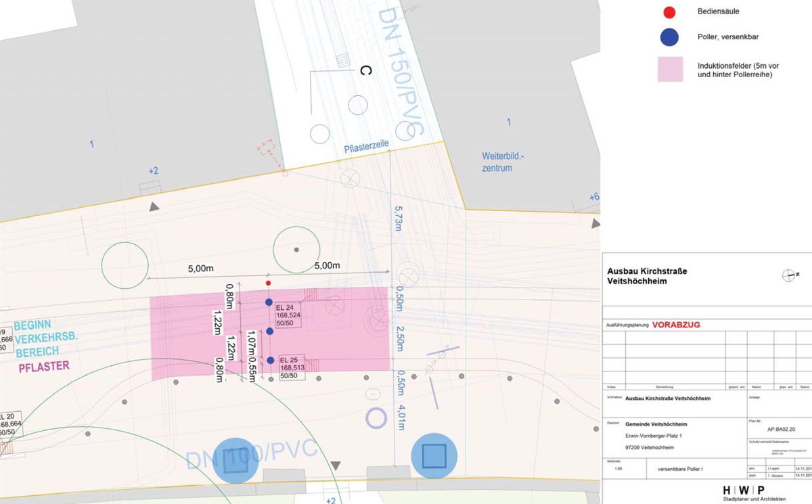Click the green tree circle with center dot
The width and height of the screenshot is (812, 504).
[296, 250]
